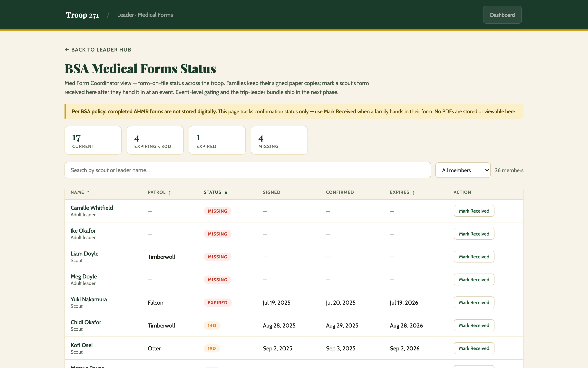Click the EXPIRED badge for Yuki Nakamura

pos(217,303)
